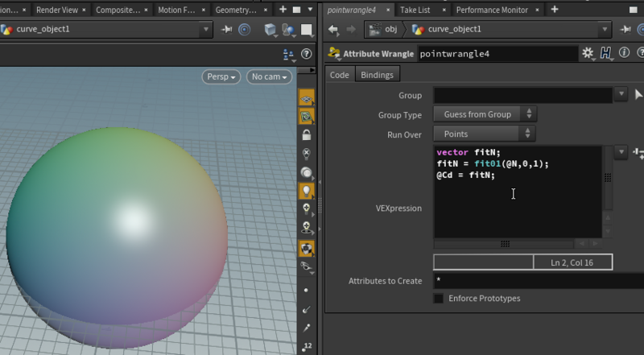
Task: Click the lock camera to view icon
Action: click(x=307, y=134)
